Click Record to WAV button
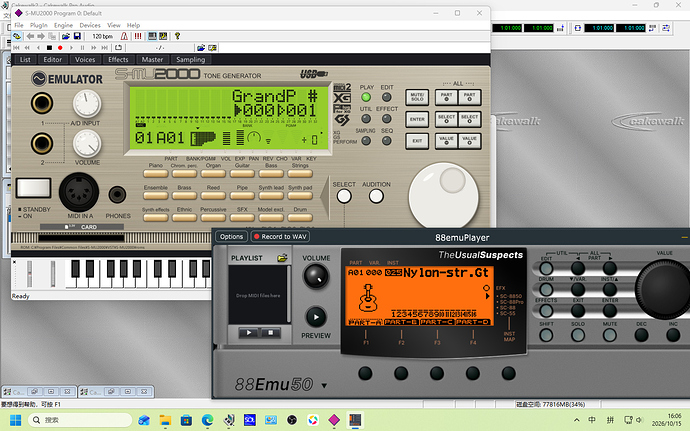This screenshot has height=431, width=690. 280,237
